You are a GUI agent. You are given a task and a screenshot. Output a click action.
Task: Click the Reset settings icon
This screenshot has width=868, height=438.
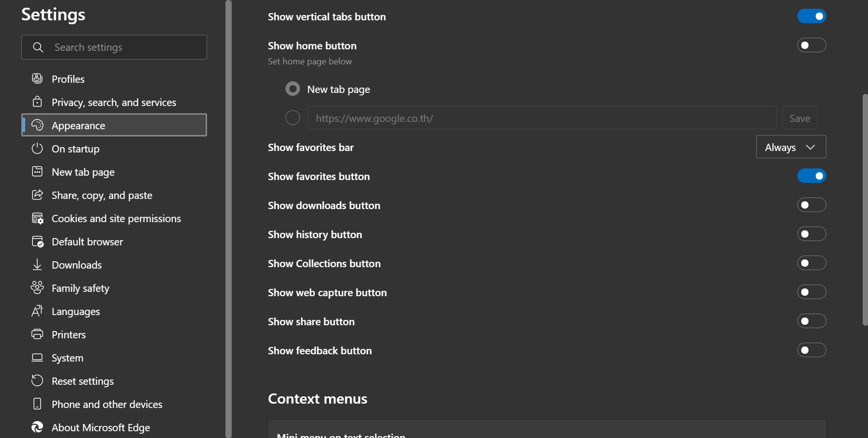(x=37, y=380)
